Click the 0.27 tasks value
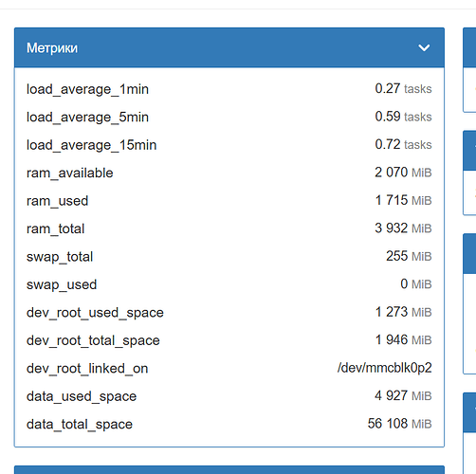Image resolution: width=476 pixels, height=474 pixels. pos(403,89)
